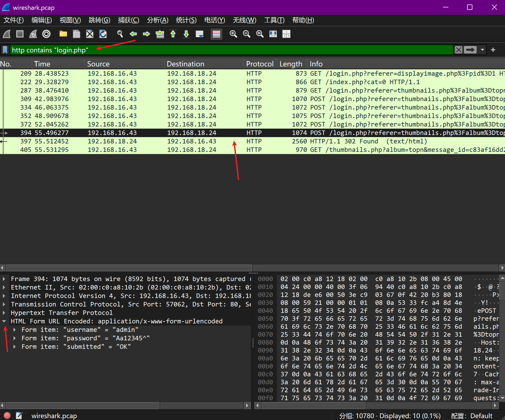
Task: Expand the password form item
Action: 15,338
